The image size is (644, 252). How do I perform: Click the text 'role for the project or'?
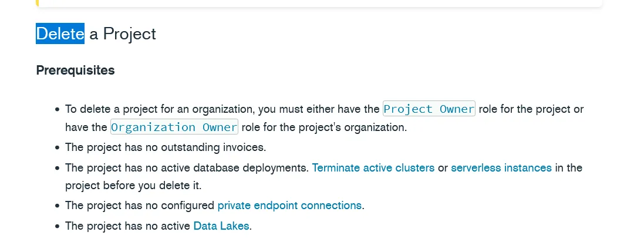click(531, 109)
